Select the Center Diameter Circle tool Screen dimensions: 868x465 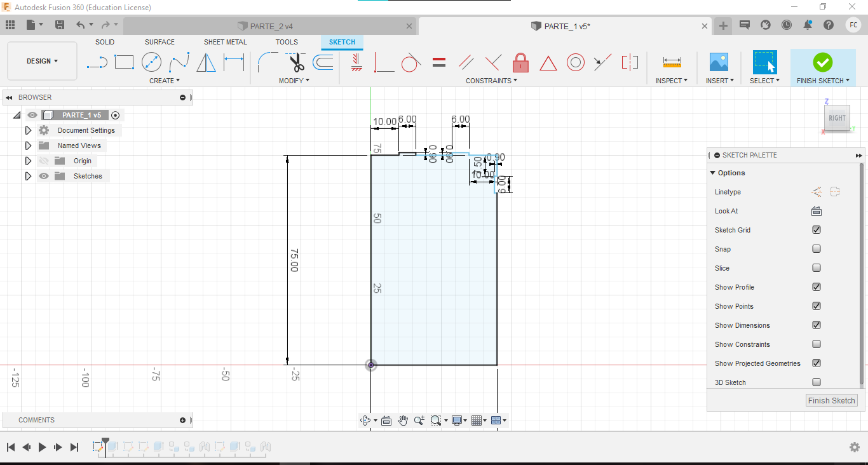151,62
